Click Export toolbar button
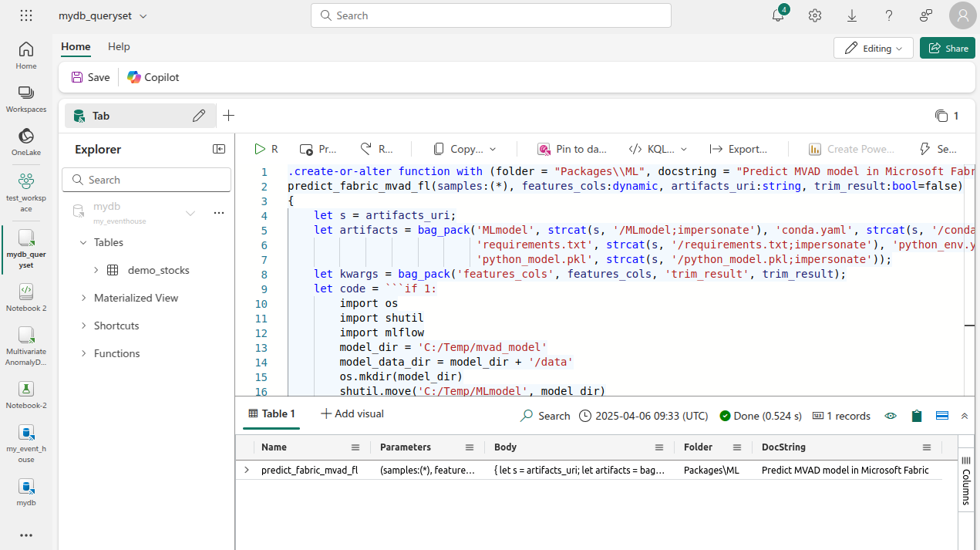 click(739, 149)
